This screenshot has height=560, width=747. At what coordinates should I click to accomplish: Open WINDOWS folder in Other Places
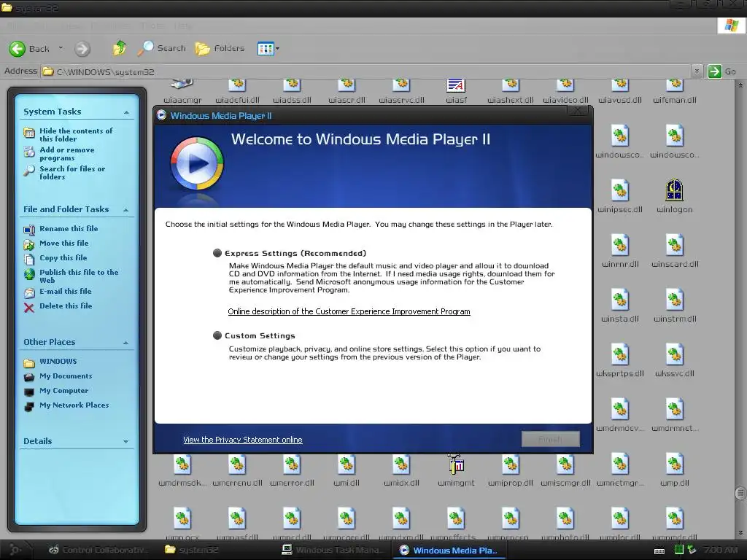[x=58, y=362]
